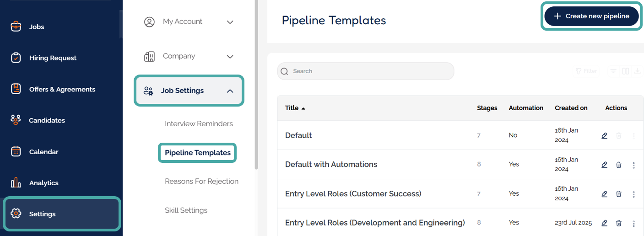Open more options for Default with Automations
Viewport: 644px width, 236px height.
click(x=633, y=165)
